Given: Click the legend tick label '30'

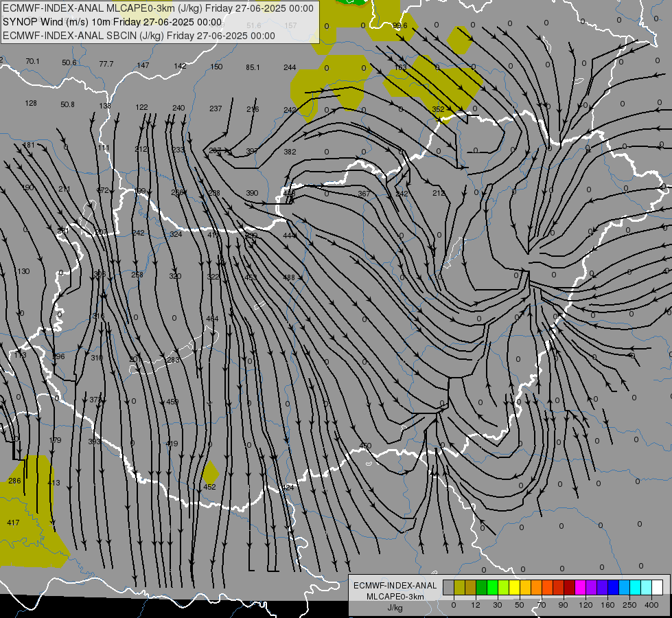Looking at the screenshot, I should coord(498,605).
